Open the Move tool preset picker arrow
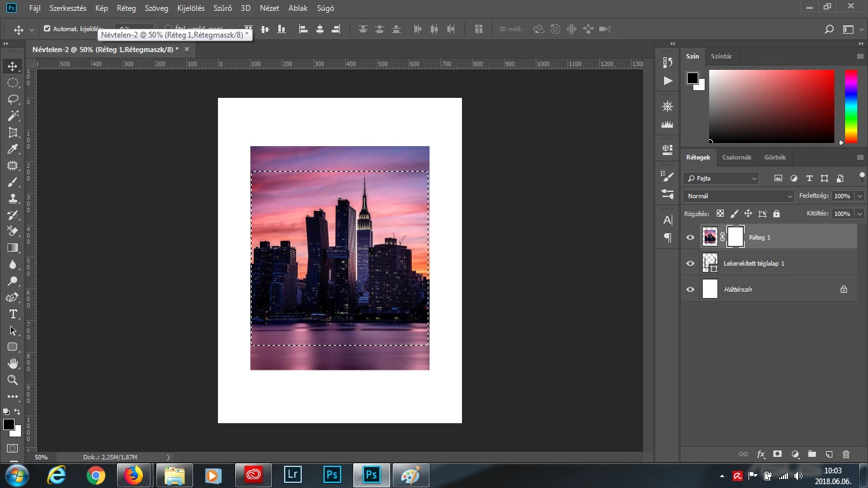Viewport: 868px width, 488px height. click(x=31, y=30)
